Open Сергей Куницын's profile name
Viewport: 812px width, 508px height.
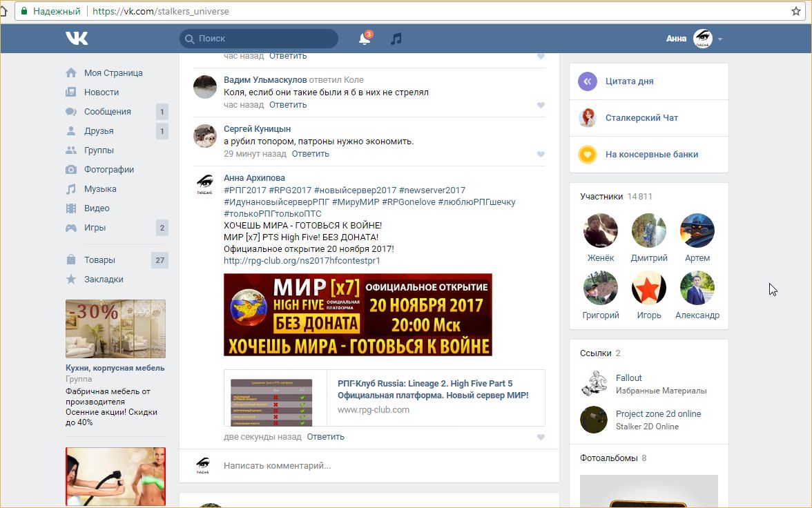click(x=258, y=129)
